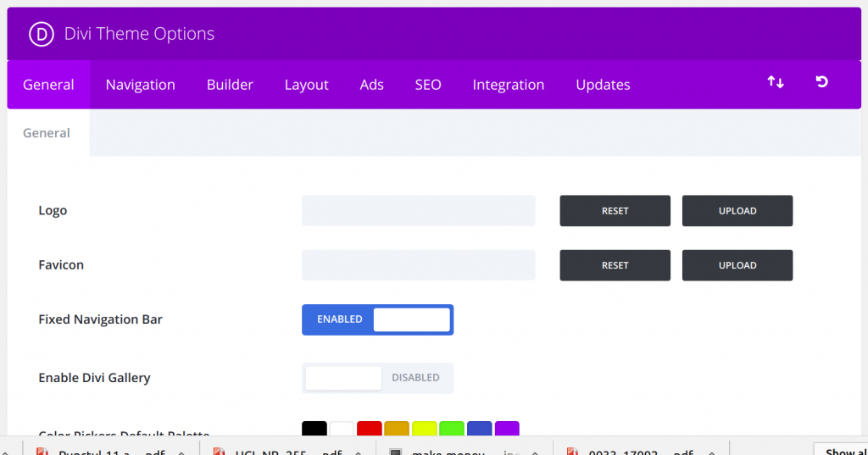Pick the blue palette swatch
The width and height of the screenshot is (868, 455).
(480, 429)
